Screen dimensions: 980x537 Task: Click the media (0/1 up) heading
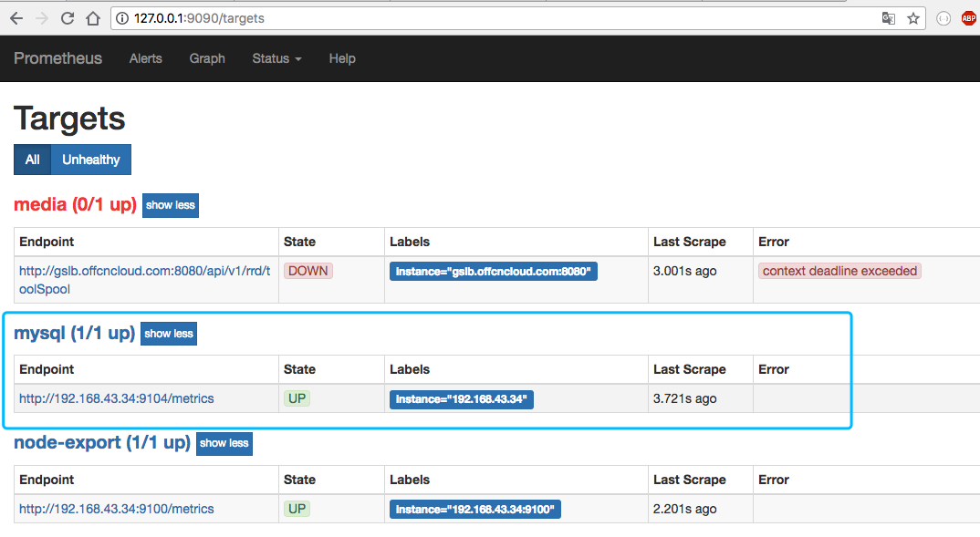click(x=75, y=205)
